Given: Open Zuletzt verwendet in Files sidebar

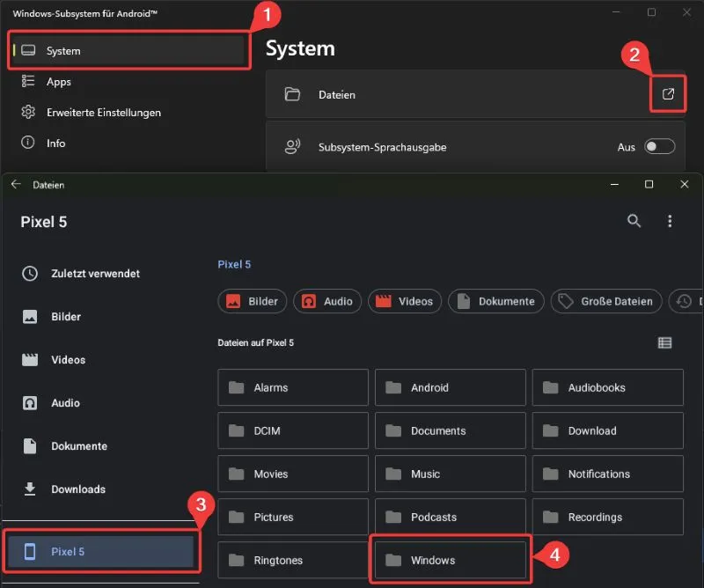Looking at the screenshot, I should [x=101, y=273].
